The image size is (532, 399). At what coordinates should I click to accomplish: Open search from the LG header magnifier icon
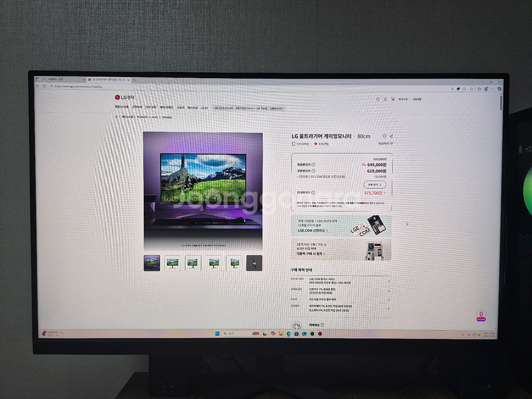click(x=378, y=99)
